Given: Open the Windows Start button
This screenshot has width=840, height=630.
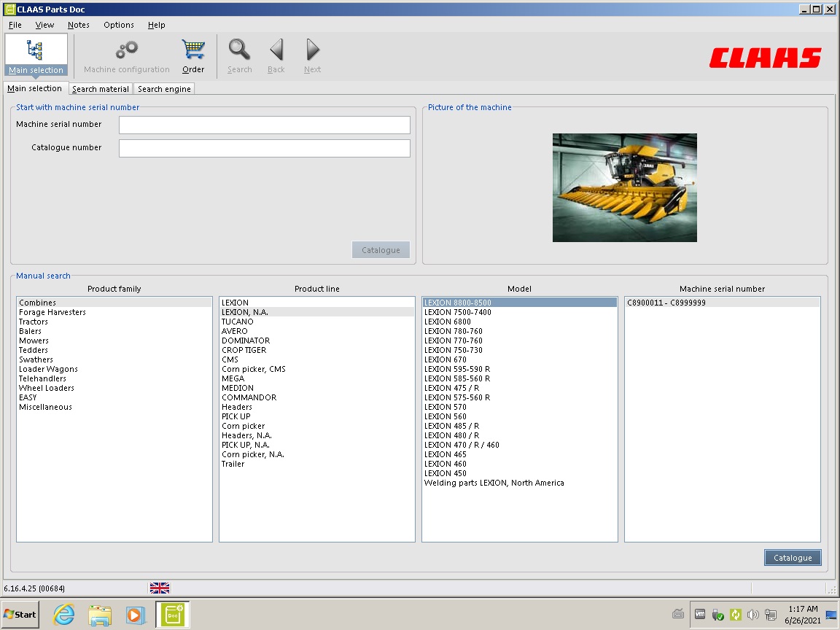Looking at the screenshot, I should (x=20, y=615).
